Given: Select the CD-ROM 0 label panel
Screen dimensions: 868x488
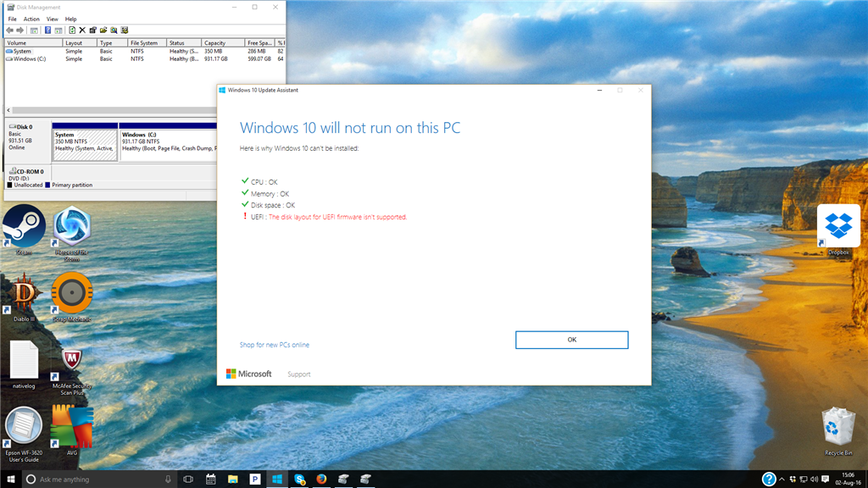Looking at the screenshot, I should [x=28, y=175].
